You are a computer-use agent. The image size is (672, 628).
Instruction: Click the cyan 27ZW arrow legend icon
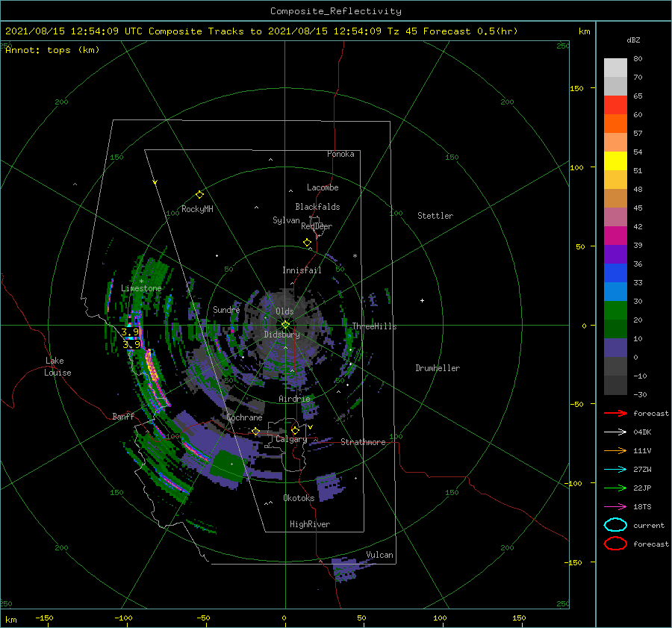[x=615, y=470]
